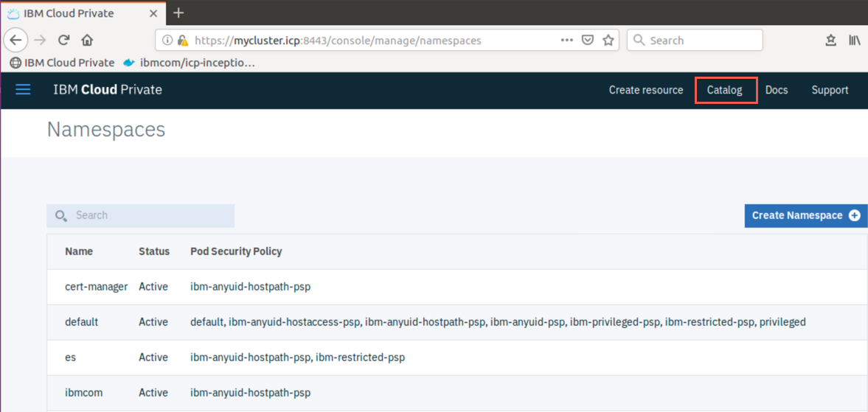Bookmark this page with the star
Viewport: 868px width, 412px height.
[608, 40]
